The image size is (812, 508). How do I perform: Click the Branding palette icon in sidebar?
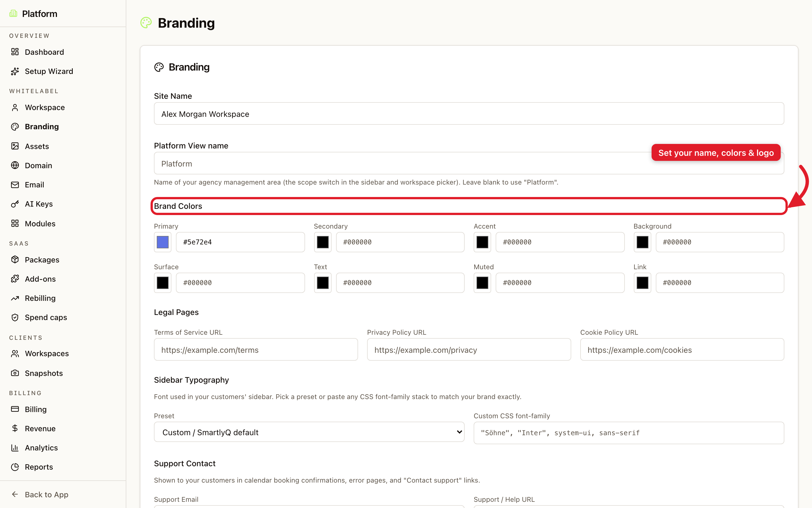(x=15, y=127)
